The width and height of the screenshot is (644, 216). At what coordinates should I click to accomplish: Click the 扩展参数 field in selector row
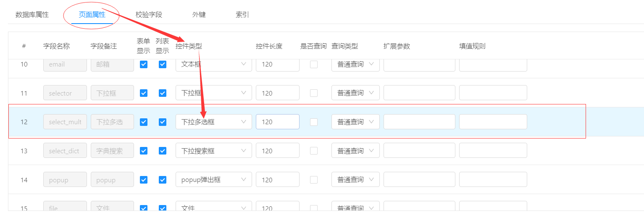(419, 93)
